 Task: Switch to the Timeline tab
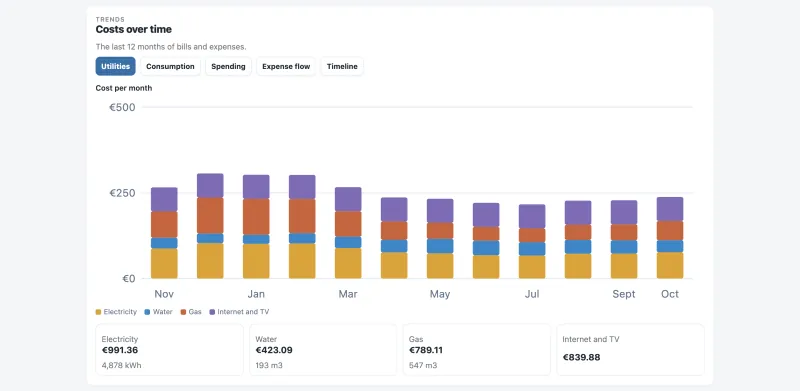click(x=342, y=66)
